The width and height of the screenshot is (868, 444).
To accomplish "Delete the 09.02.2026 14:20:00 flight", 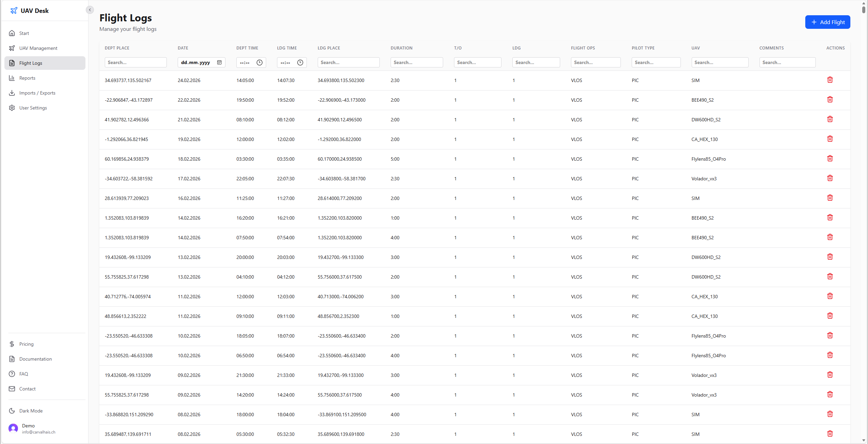I will coord(830,394).
